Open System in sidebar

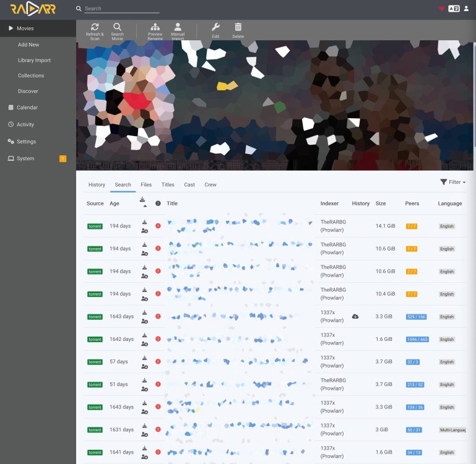[38, 158]
